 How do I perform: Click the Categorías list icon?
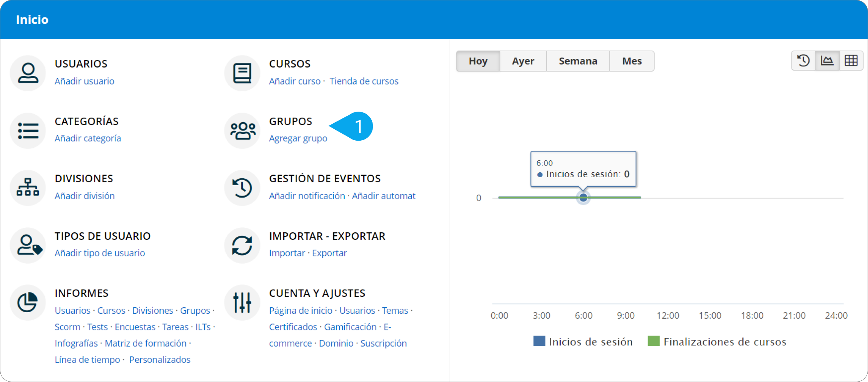[28, 130]
